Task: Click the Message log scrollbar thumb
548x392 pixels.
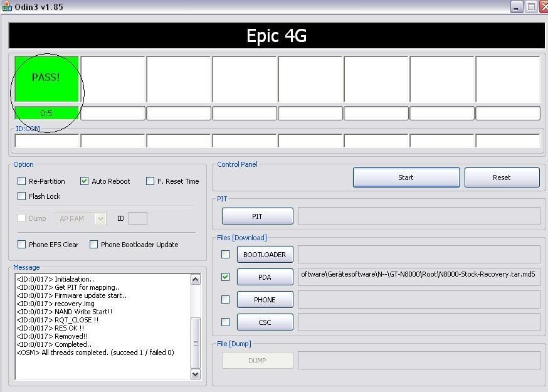Action: [196, 342]
